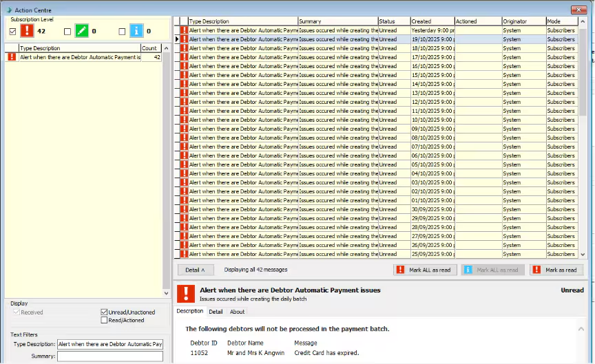
Task: Sort messages by the Status column header
Action: pos(395,21)
